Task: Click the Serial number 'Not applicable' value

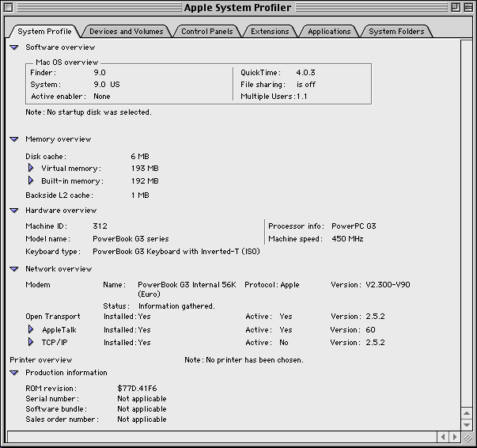Action: click(x=142, y=399)
